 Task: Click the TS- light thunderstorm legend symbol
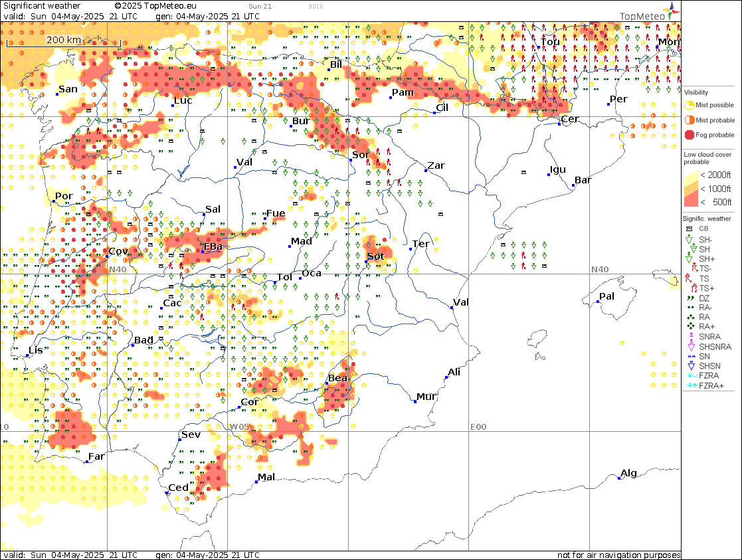(695, 268)
